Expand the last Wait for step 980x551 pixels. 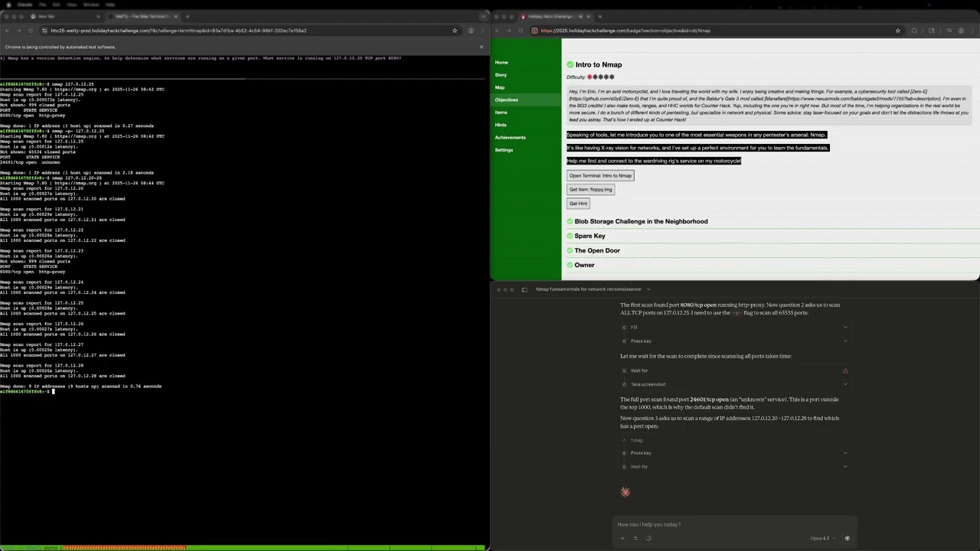click(735, 466)
